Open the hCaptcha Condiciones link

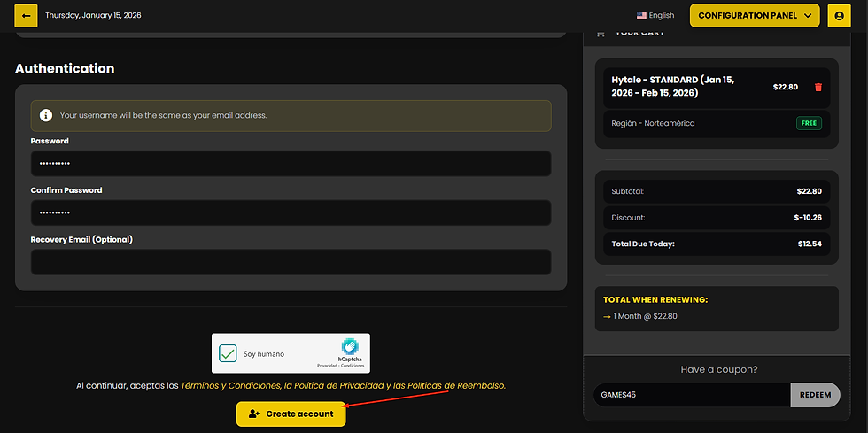[x=353, y=366]
